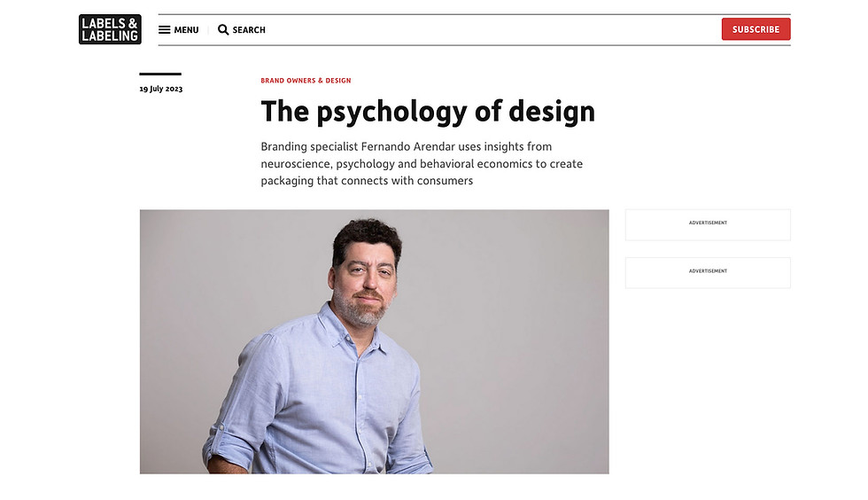Click the headline The psychology of design

click(x=428, y=112)
